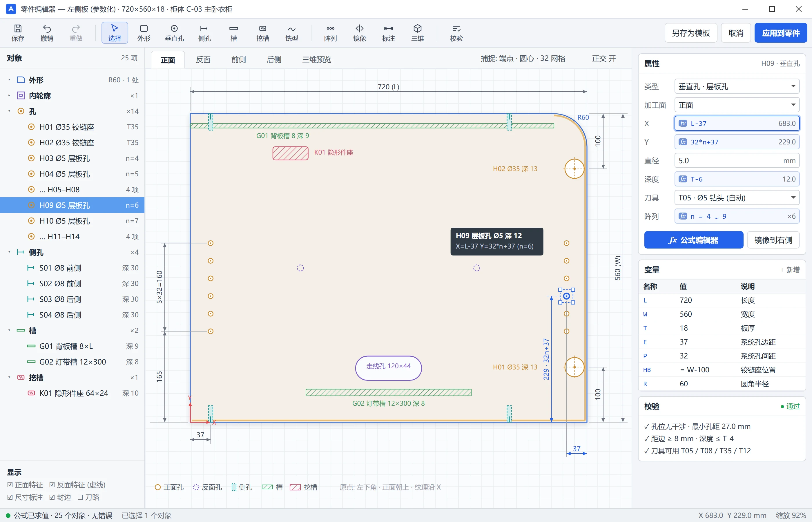
Task: Collapse the 孔 holes tree group
Action: pyautogui.click(x=9, y=111)
